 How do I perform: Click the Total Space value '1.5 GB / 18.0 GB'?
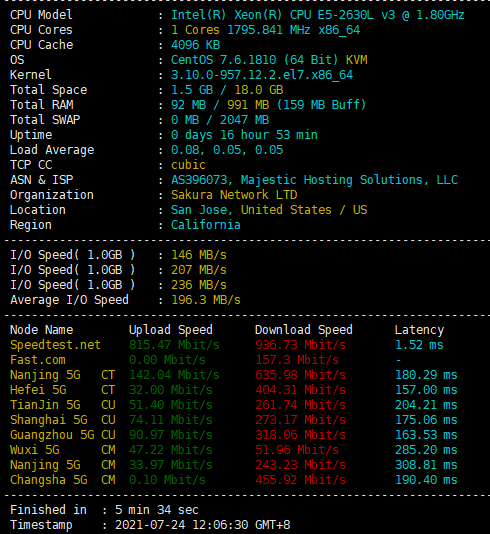pos(227,90)
